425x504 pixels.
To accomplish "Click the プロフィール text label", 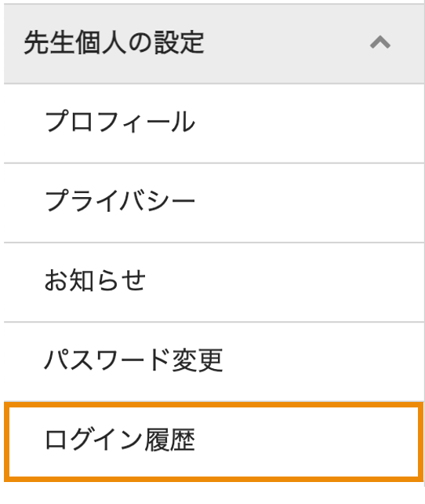I will click(120, 122).
